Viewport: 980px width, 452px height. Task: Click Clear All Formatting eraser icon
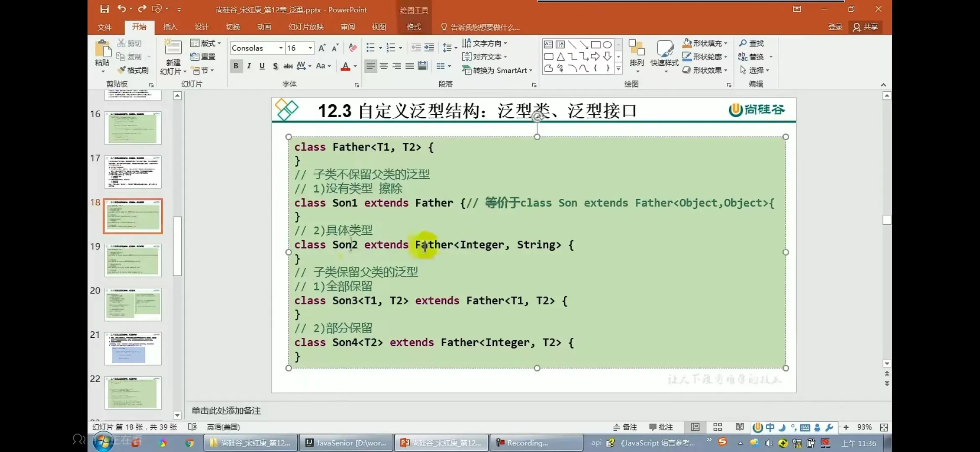point(353,48)
